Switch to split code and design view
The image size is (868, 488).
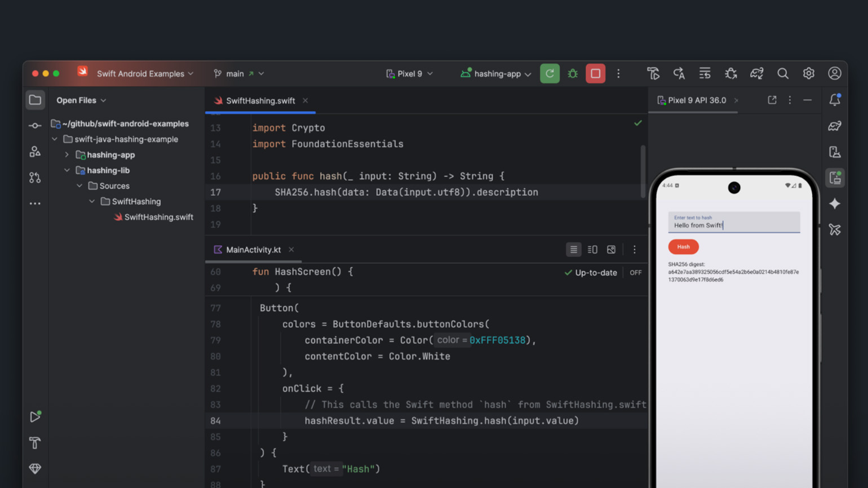592,250
